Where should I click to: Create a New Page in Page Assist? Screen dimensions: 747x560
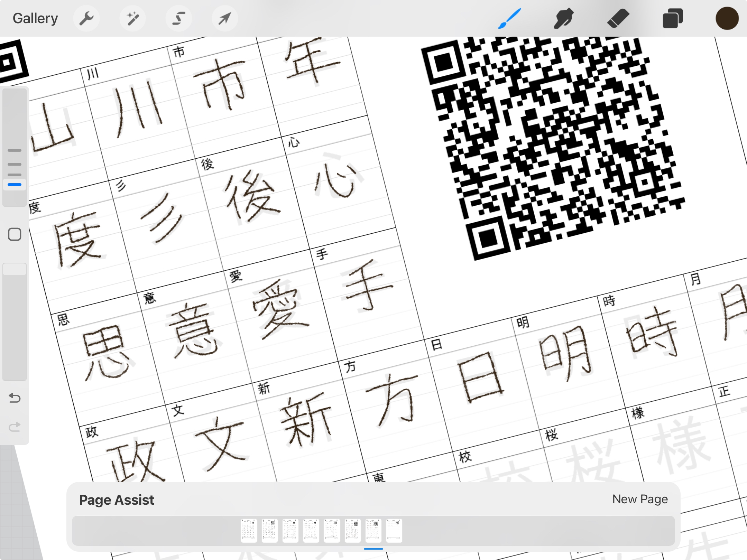[x=640, y=499]
